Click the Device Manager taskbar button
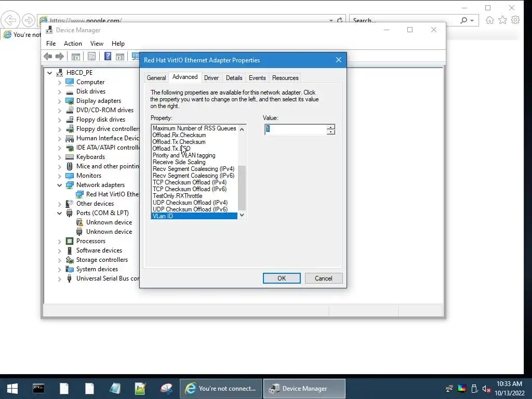 [x=304, y=389]
